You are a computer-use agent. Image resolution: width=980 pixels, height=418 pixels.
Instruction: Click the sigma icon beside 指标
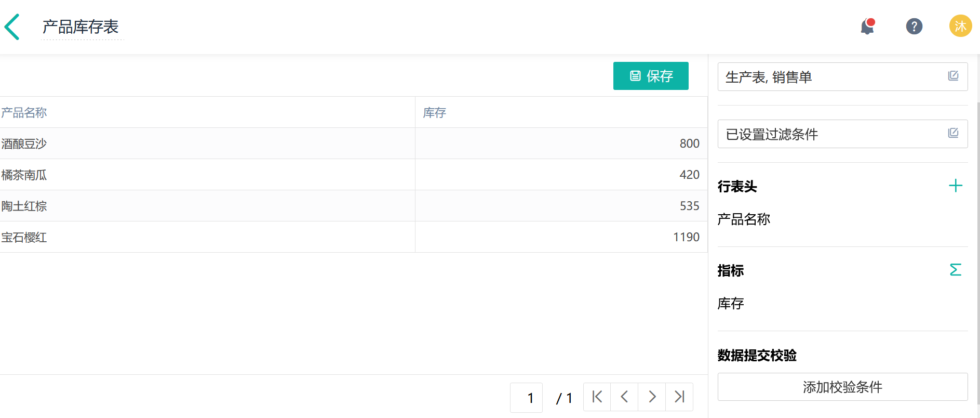[x=955, y=270]
